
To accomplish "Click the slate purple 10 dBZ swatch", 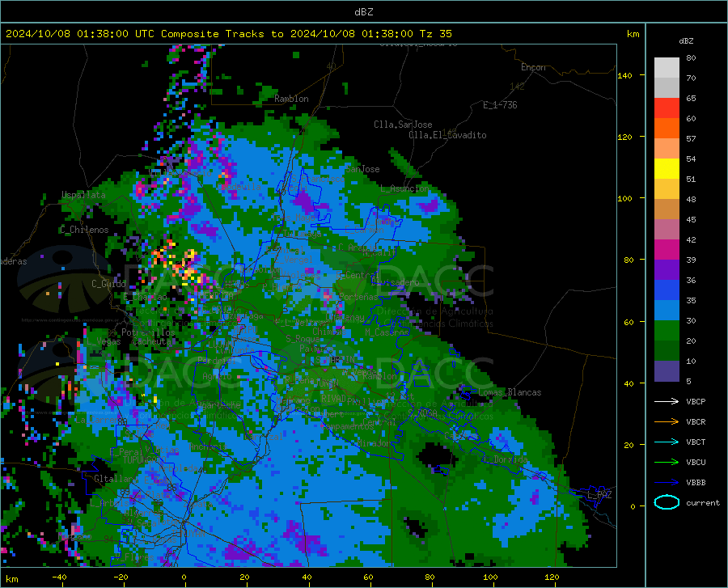I will pyautogui.click(x=667, y=371).
